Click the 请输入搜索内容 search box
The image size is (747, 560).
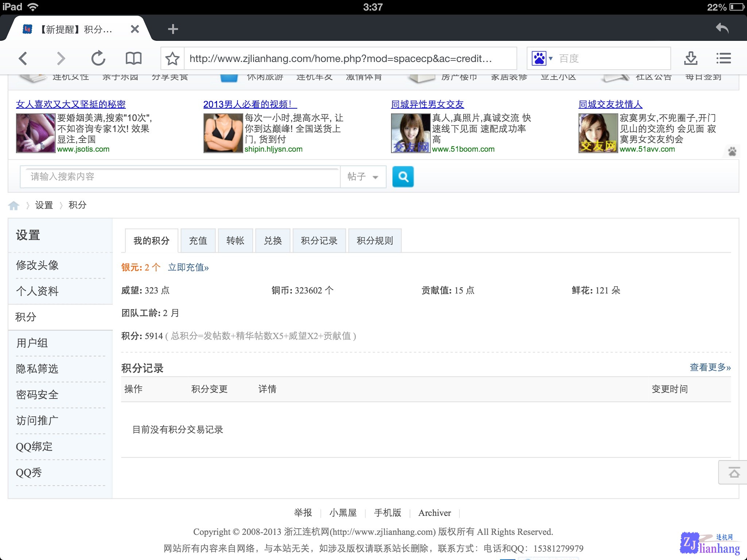(x=180, y=177)
